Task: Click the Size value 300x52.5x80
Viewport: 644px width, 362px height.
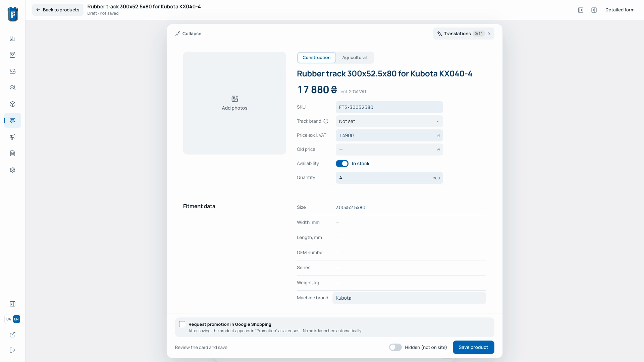Action: (x=351, y=207)
